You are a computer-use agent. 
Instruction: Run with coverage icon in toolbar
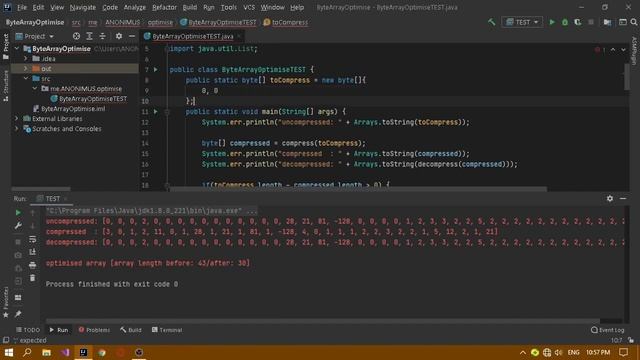(578, 22)
